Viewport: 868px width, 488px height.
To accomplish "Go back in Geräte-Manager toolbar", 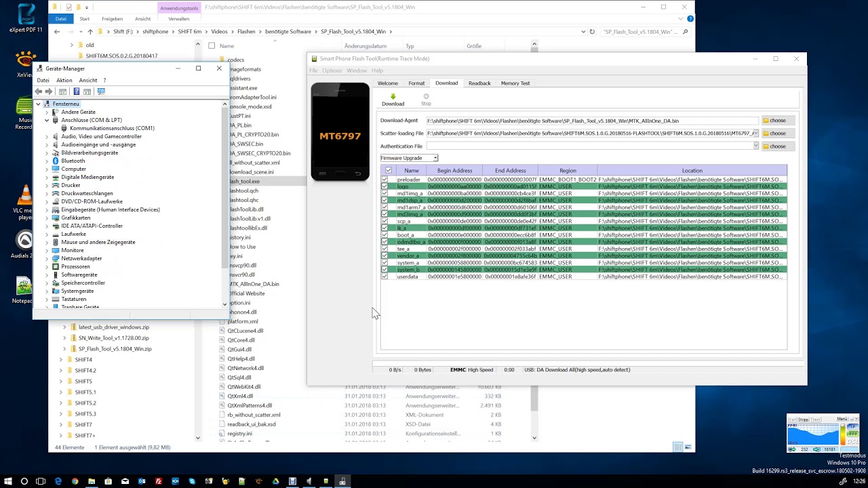I will coord(39,91).
